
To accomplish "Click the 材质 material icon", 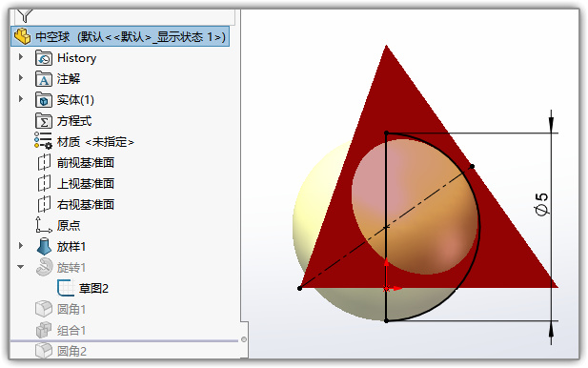I will point(43,141).
